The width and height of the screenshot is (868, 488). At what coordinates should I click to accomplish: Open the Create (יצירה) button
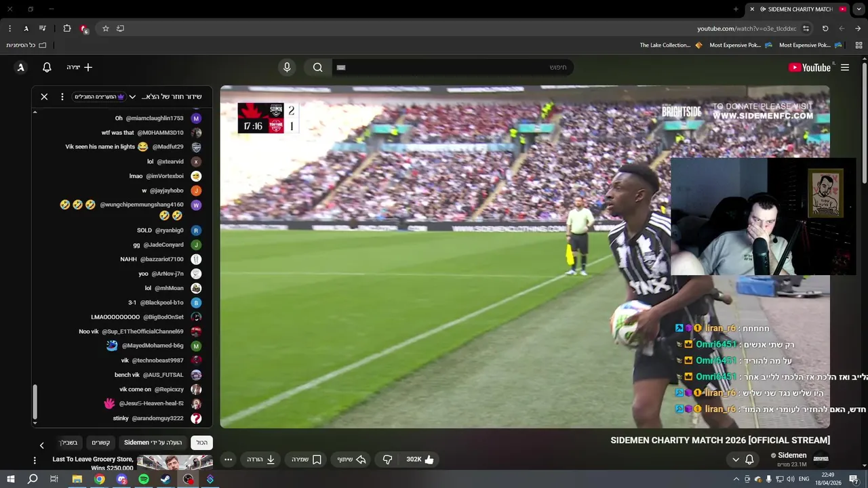79,67
